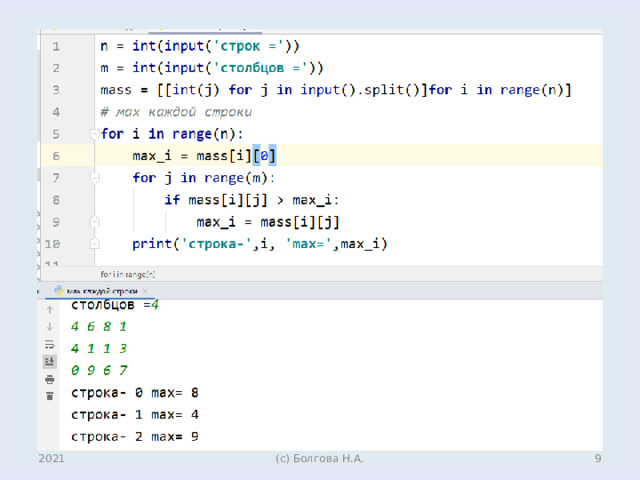640x480 pixels.
Task: Click the fold end marker at line 10
Action: (94, 244)
